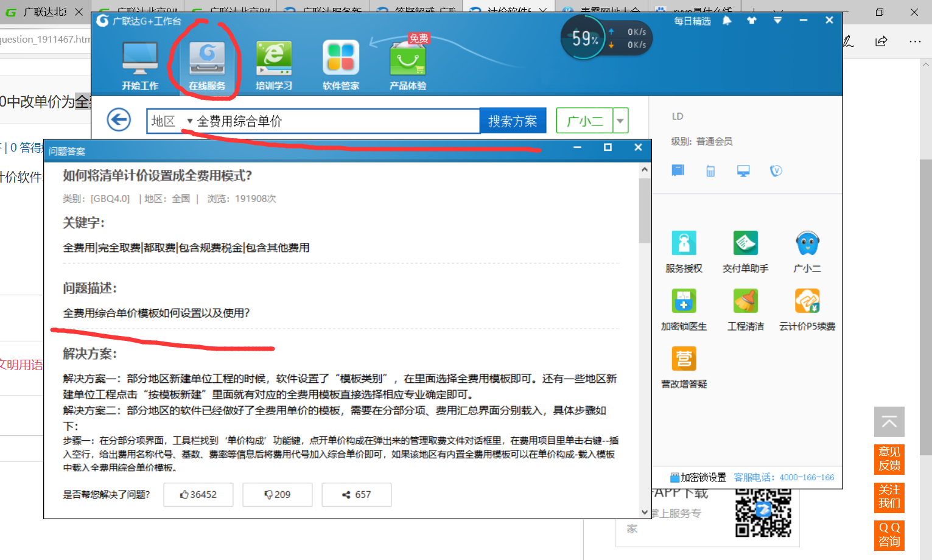
Task: Open the 培训学习 section
Action: 274,66
